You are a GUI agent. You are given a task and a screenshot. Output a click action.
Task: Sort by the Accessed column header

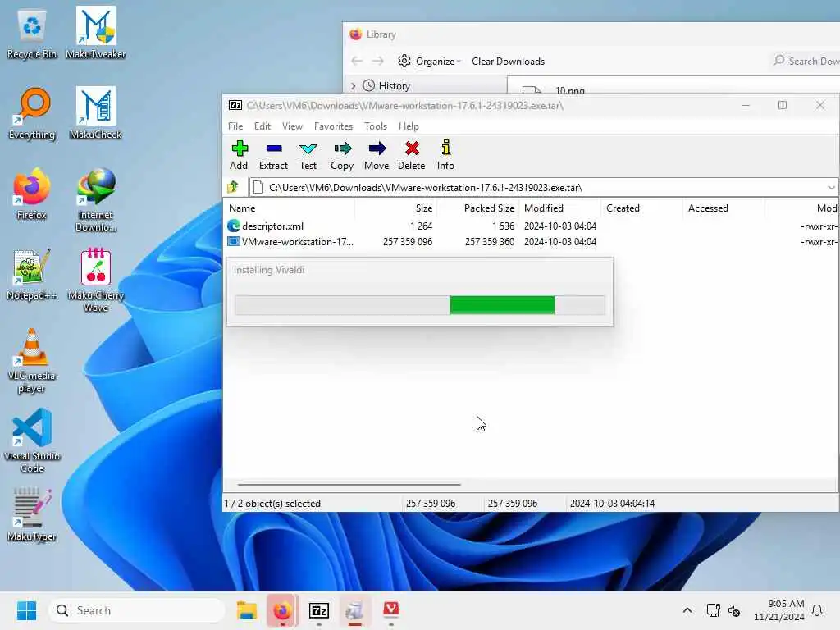pos(724,208)
